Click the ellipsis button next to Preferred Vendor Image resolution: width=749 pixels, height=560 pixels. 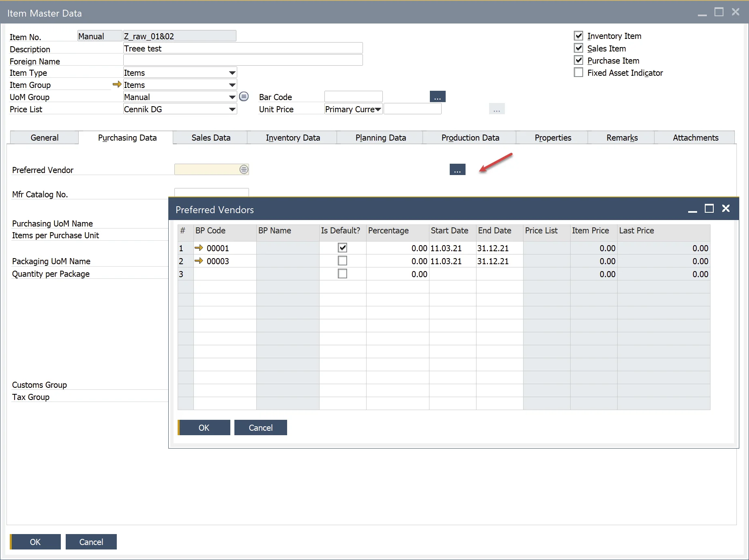coord(457,169)
